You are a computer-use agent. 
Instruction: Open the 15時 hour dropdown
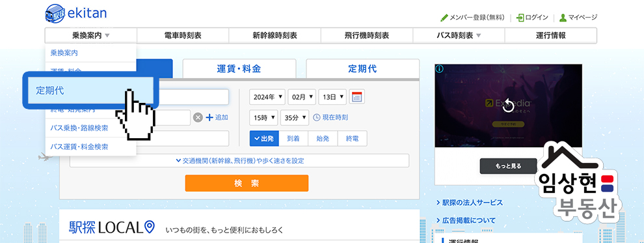263,118
